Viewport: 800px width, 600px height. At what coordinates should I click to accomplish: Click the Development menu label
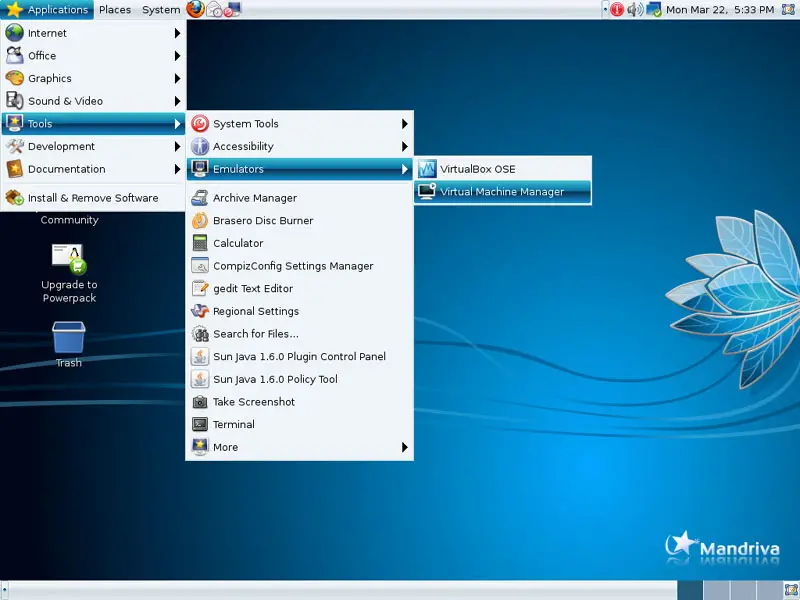61,146
